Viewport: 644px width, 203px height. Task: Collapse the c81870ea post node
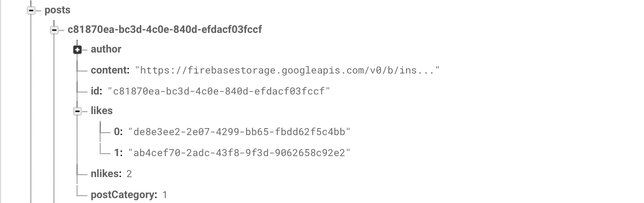(54, 30)
